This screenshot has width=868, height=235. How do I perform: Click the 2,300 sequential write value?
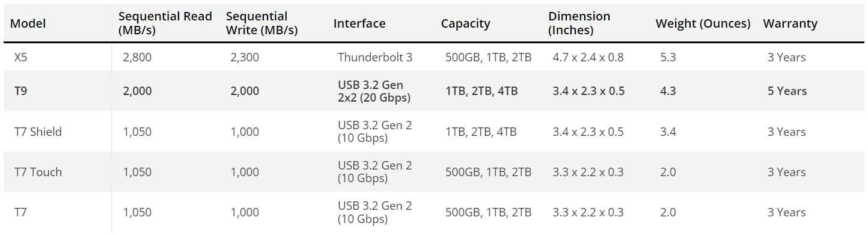coord(245,58)
